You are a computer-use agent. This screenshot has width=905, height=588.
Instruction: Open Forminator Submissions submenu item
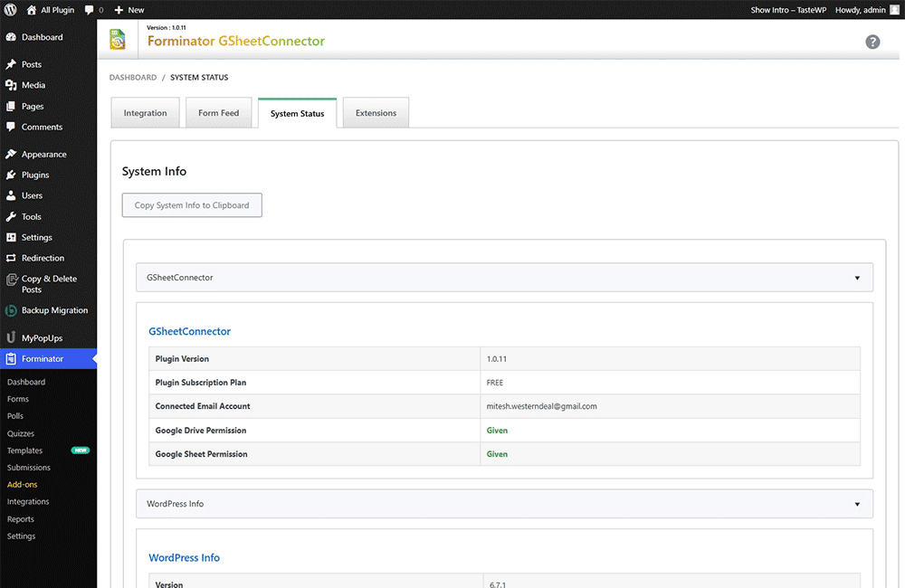pos(29,468)
